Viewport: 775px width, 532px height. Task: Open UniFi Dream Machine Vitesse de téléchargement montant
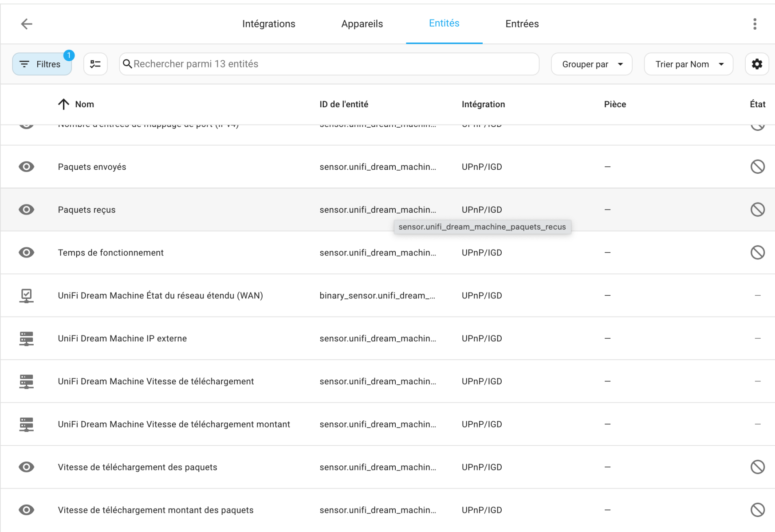pyautogui.click(x=174, y=425)
